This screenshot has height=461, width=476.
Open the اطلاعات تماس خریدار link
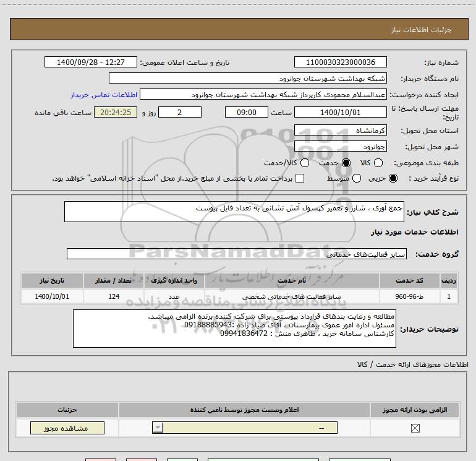[104, 95]
